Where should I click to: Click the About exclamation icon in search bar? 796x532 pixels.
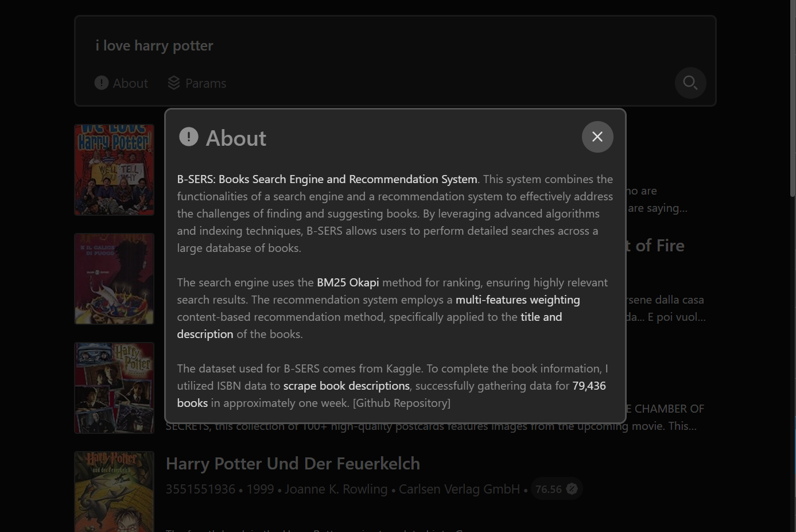pyautogui.click(x=102, y=83)
